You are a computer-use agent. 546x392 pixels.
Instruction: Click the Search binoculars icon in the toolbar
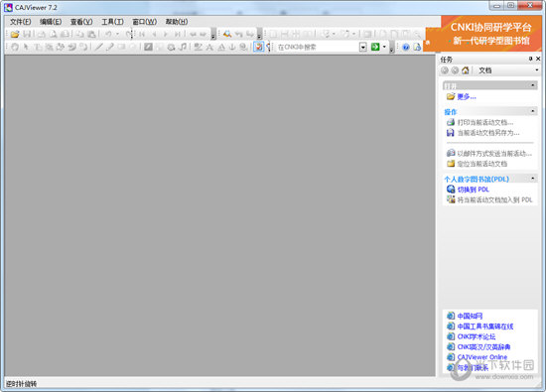[227, 34]
